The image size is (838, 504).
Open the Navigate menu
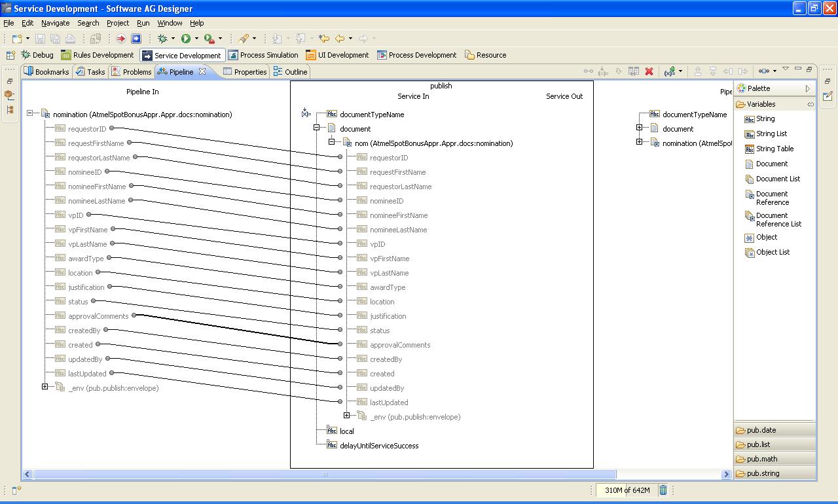coord(55,23)
